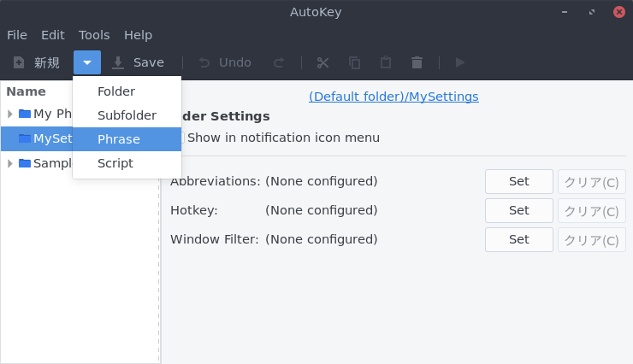
Task: Click the Run script play icon
Action: click(x=460, y=62)
